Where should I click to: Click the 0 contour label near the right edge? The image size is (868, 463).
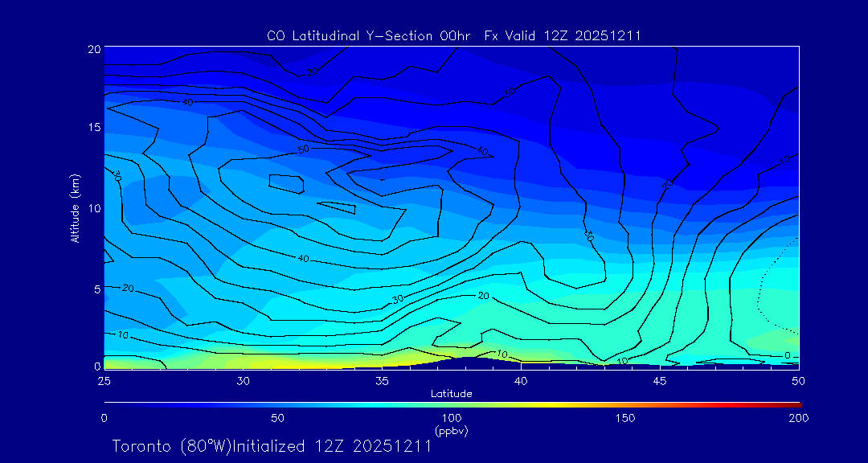(787, 355)
